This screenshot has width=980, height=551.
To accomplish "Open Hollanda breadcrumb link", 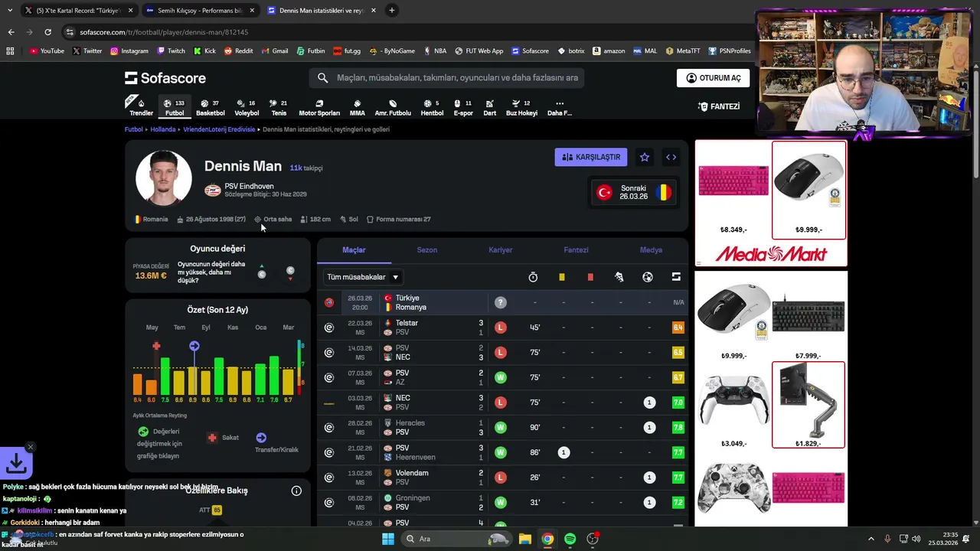I will pyautogui.click(x=162, y=129).
